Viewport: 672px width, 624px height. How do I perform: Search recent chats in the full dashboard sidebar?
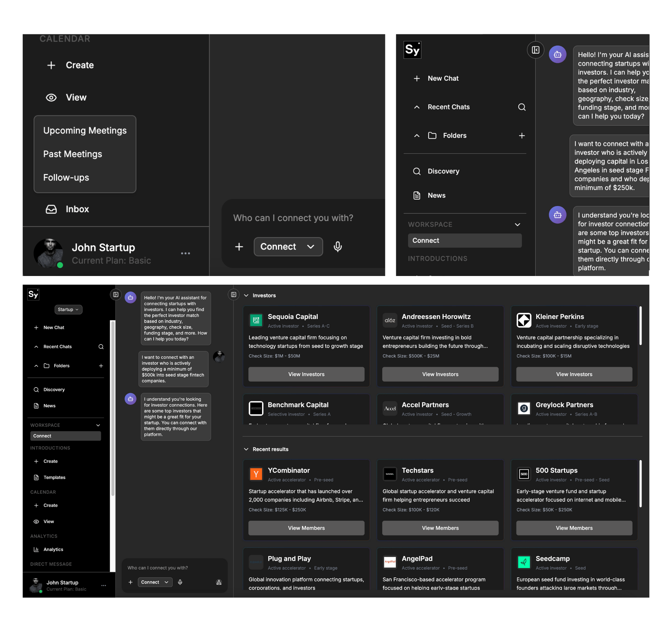click(x=101, y=347)
